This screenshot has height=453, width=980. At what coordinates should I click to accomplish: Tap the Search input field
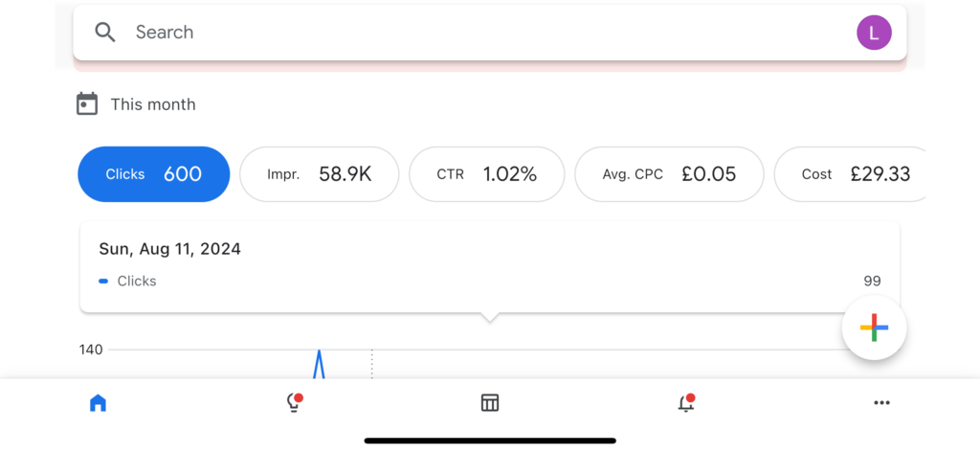(x=479, y=33)
